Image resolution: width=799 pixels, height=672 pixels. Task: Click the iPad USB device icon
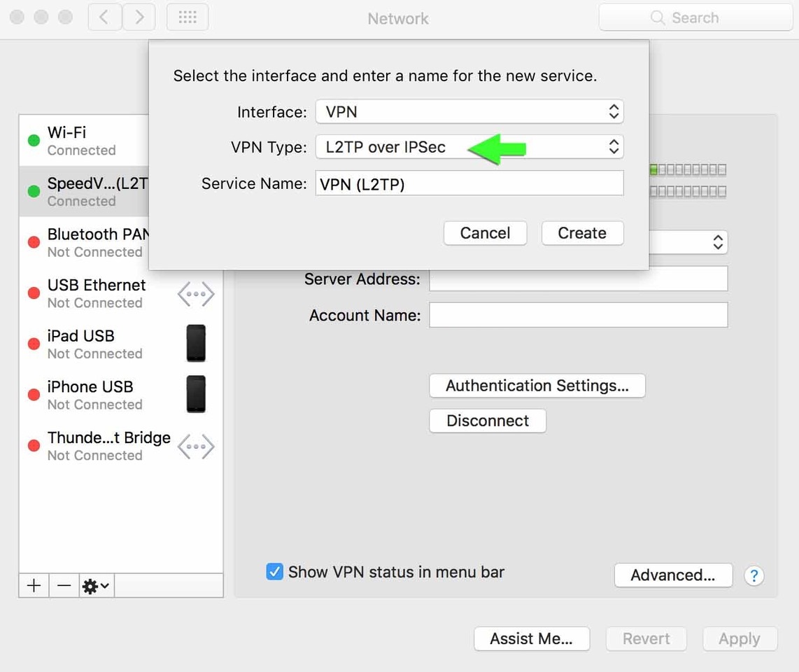tap(196, 343)
